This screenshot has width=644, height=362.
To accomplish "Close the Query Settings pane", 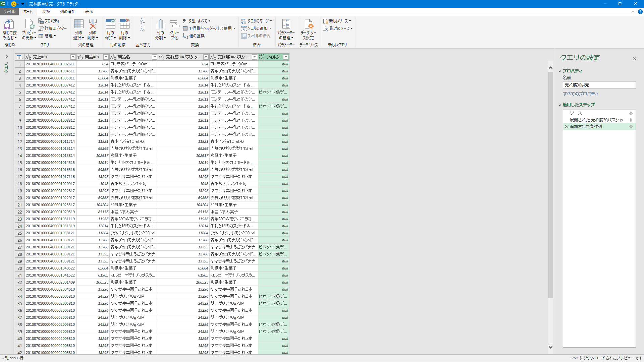I will (x=634, y=59).
